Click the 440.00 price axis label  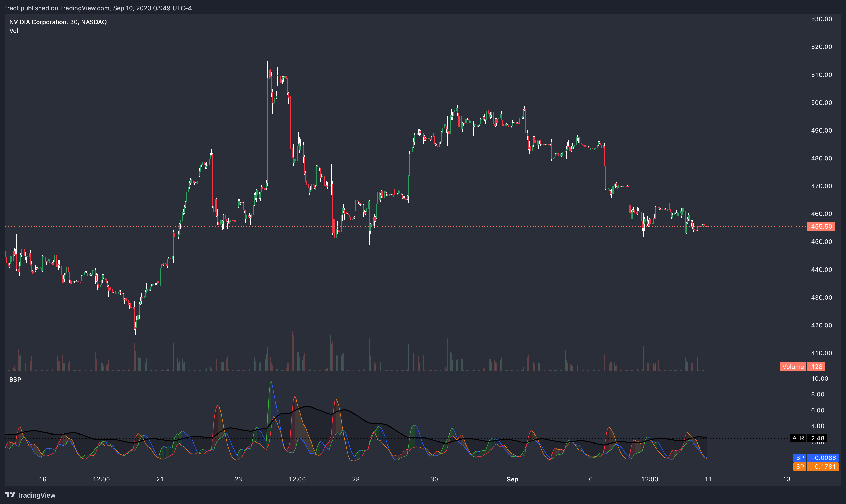click(x=821, y=270)
